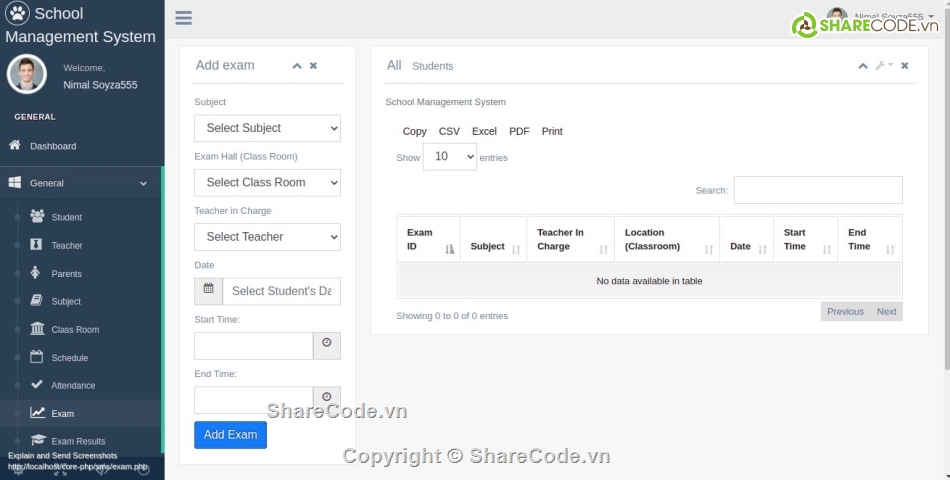
Task: Click the paw logo icon
Action: 17,14
